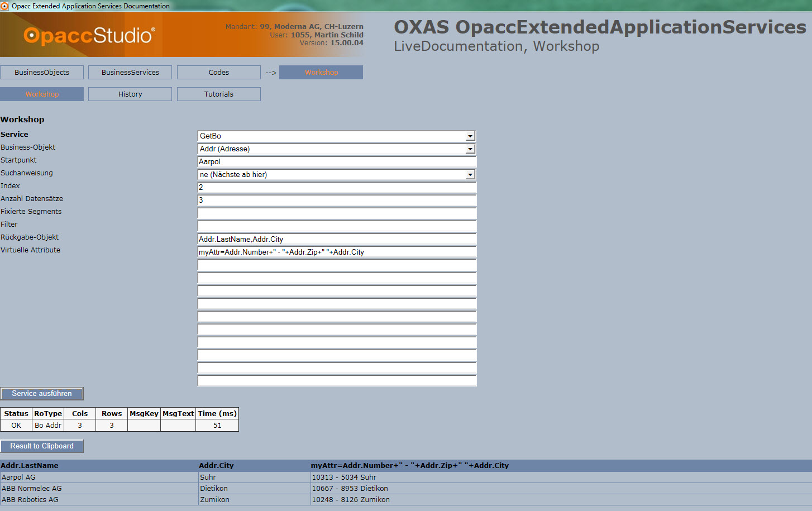The image size is (812, 511).
Task: Switch to the Codes tab
Action: click(x=219, y=73)
